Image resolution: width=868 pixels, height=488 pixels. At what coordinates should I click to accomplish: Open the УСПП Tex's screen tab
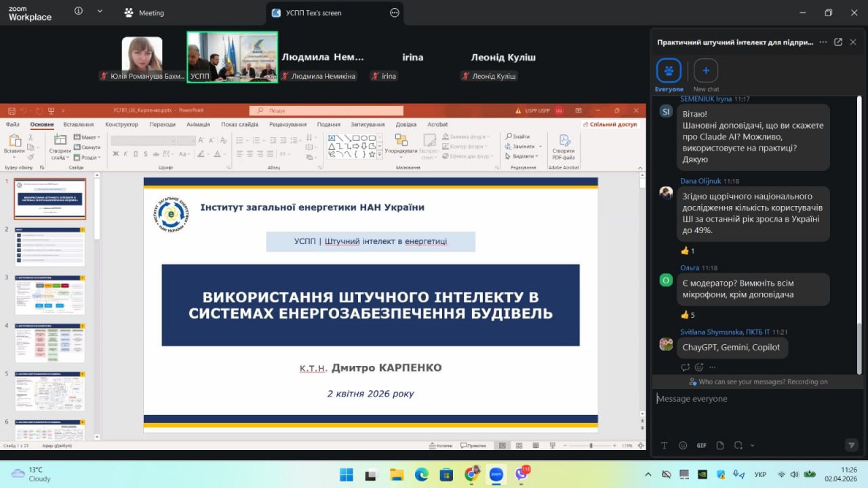pyautogui.click(x=314, y=13)
